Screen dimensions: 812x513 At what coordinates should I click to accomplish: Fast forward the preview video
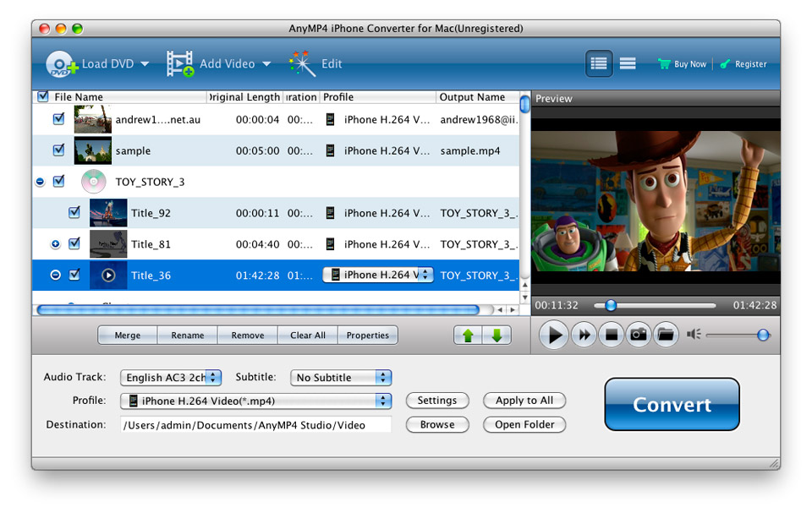point(584,335)
